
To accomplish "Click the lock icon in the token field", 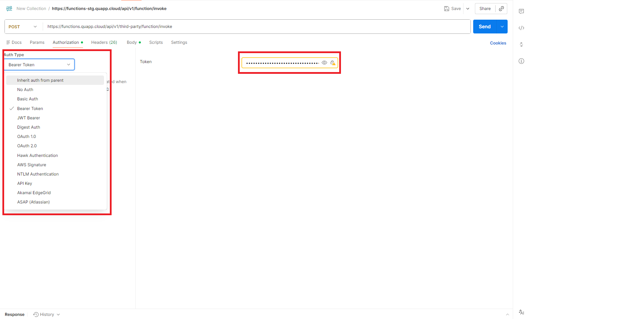I will click(332, 62).
